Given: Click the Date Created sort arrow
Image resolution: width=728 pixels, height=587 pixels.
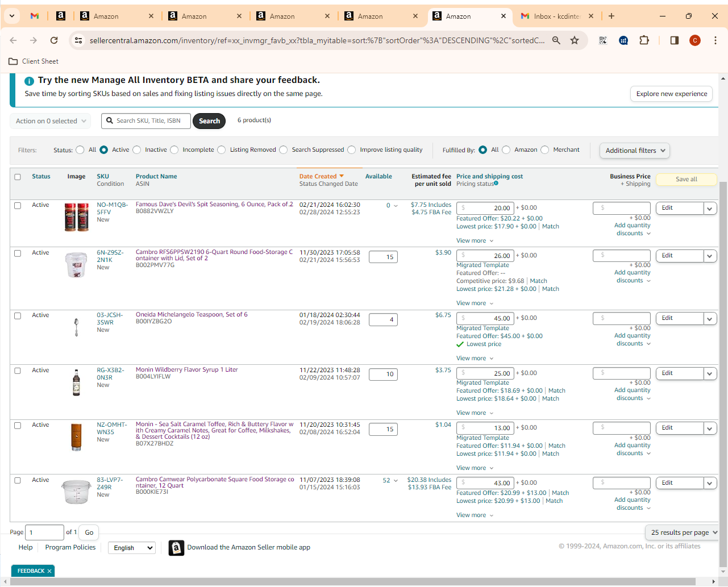Looking at the screenshot, I should [x=342, y=176].
